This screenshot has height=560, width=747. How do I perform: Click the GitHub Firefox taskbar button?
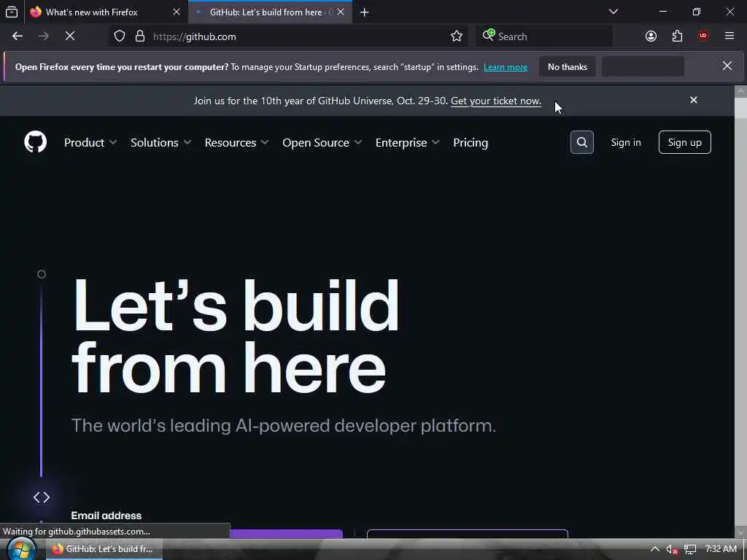pyautogui.click(x=105, y=549)
